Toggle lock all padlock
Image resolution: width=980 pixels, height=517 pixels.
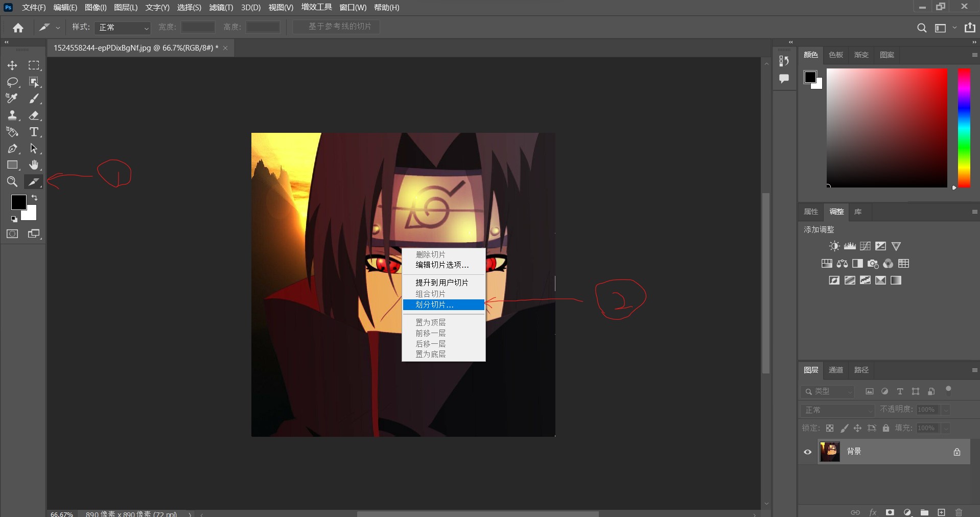click(886, 428)
